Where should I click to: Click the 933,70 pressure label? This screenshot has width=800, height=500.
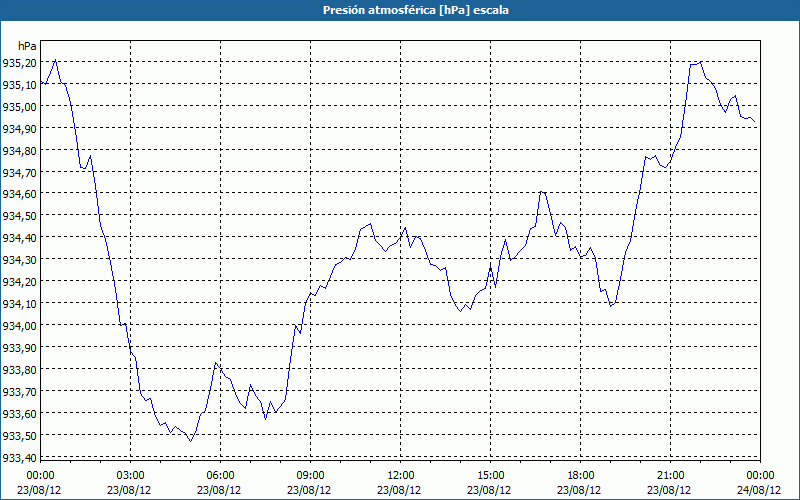coord(18,391)
